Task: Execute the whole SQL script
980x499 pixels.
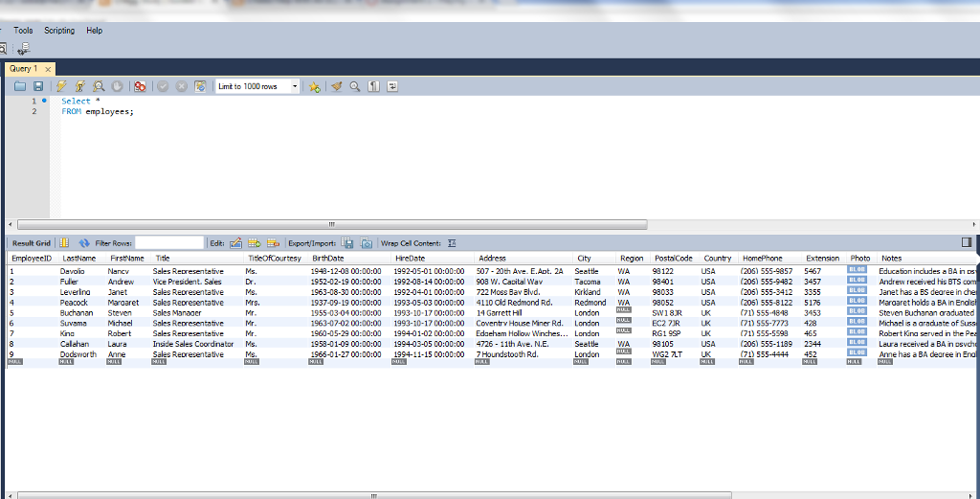Action: pyautogui.click(x=61, y=86)
